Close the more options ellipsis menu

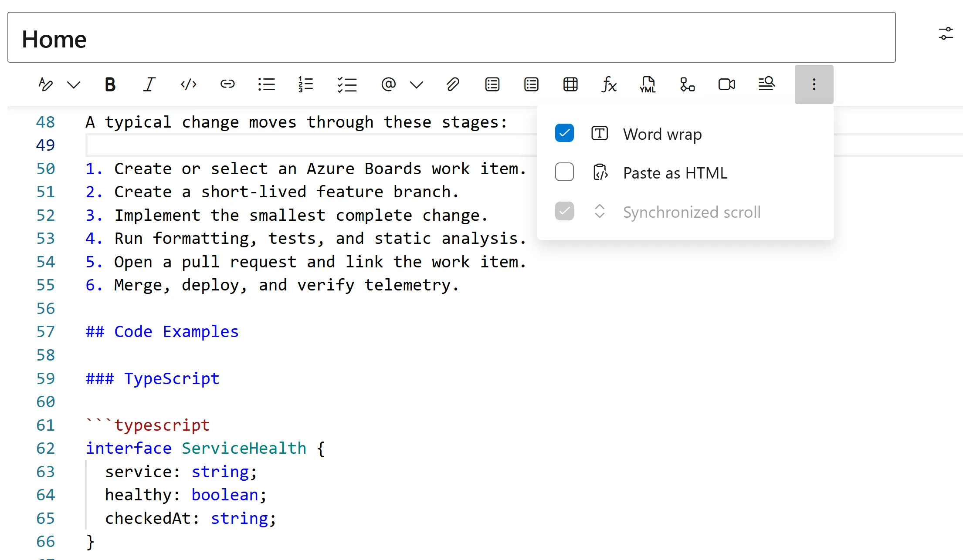point(814,84)
